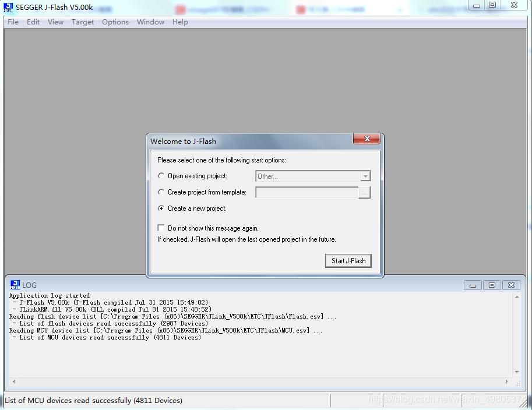The image size is (532, 410).
Task: Close the main J-Flash window
Action: coord(515,5)
